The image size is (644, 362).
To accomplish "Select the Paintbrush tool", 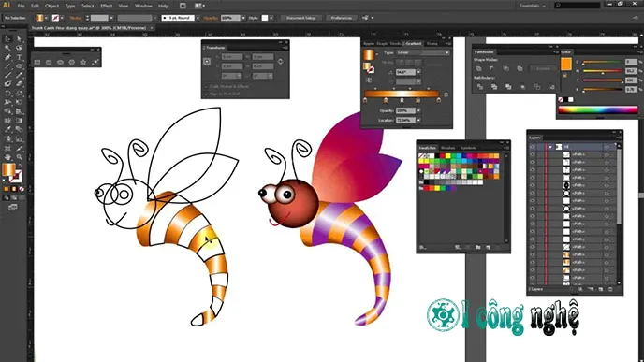I will click(7, 75).
